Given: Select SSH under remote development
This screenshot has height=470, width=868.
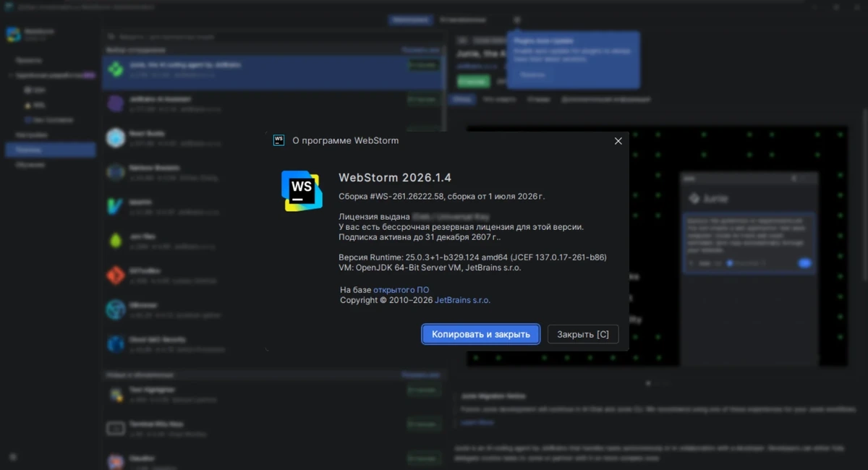Looking at the screenshot, I should [35, 90].
